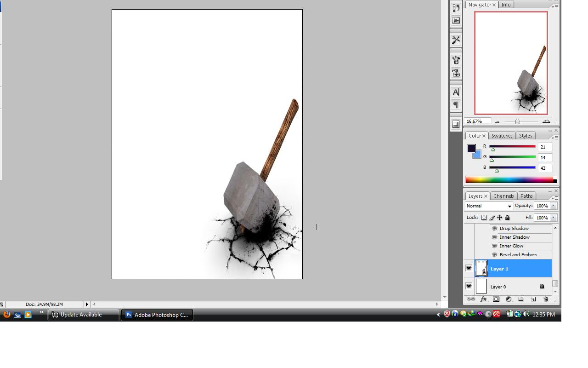The image size is (588, 368).
Task: Open the Navigator panel options menu
Action: point(555,6)
